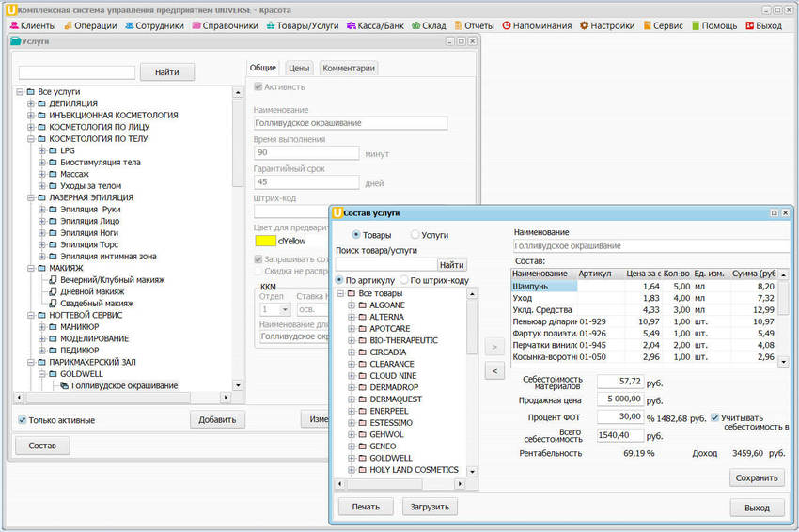
Task: Switch to the Цены tab
Action: click(x=299, y=68)
